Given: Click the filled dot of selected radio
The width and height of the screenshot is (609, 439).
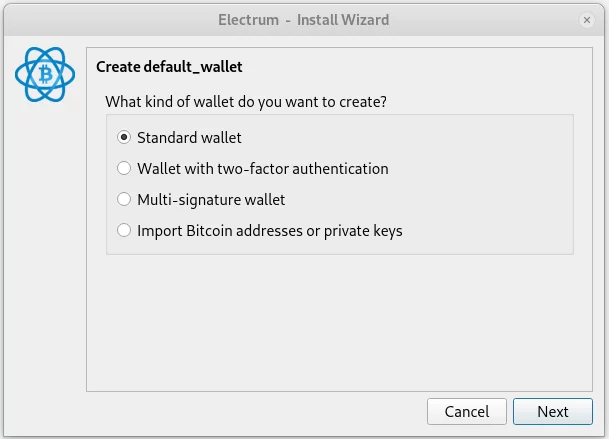Looking at the screenshot, I should [124, 137].
